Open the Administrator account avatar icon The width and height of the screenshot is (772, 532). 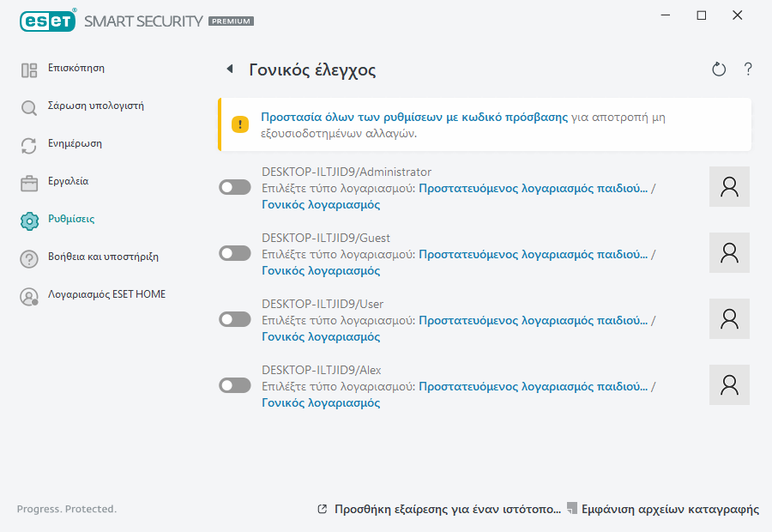pos(729,186)
